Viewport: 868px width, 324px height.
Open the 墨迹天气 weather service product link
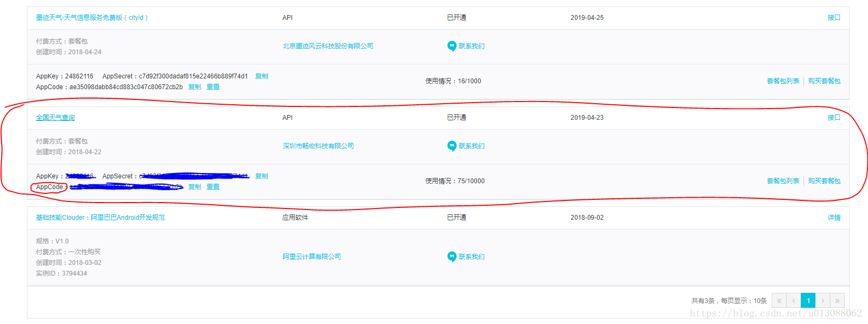(91, 18)
